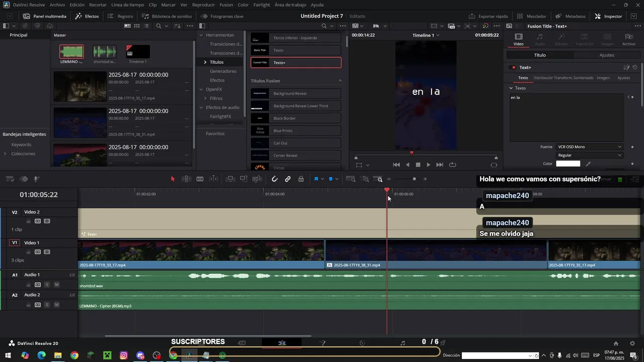Open the Timeline 1 viewer dropdown
The width and height of the screenshot is (644, 362).
(x=426, y=35)
